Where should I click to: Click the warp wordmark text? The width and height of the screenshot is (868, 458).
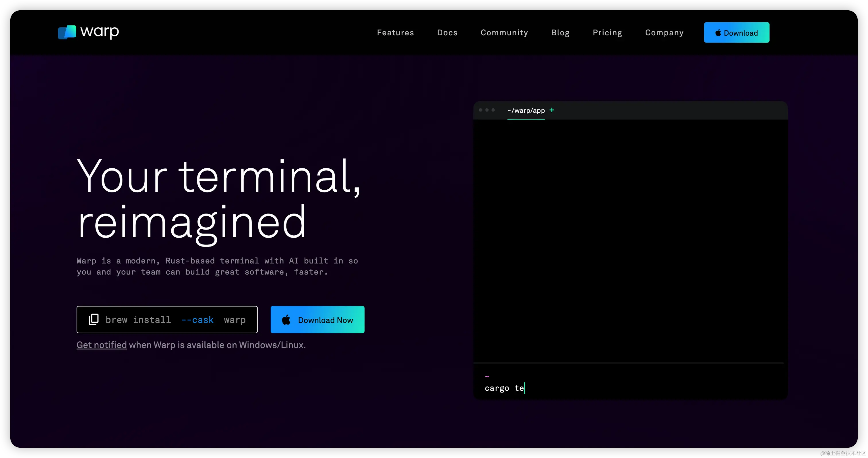tap(99, 32)
